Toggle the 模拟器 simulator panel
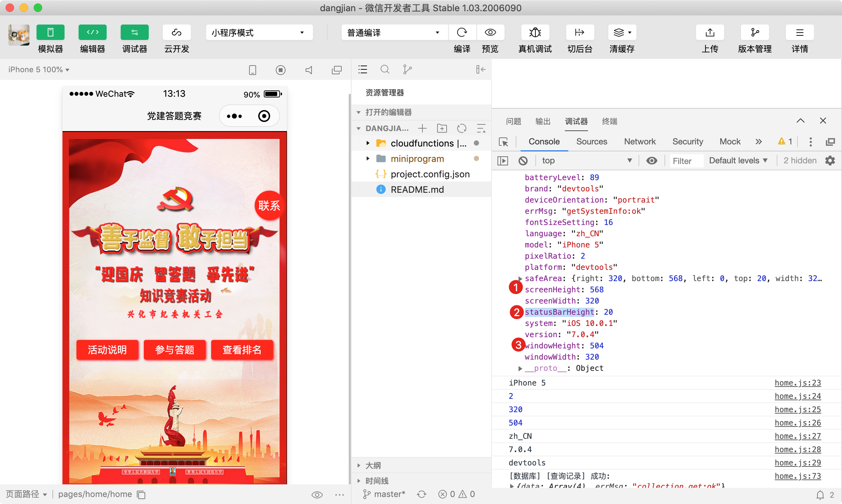The width and height of the screenshot is (842, 504). (51, 33)
